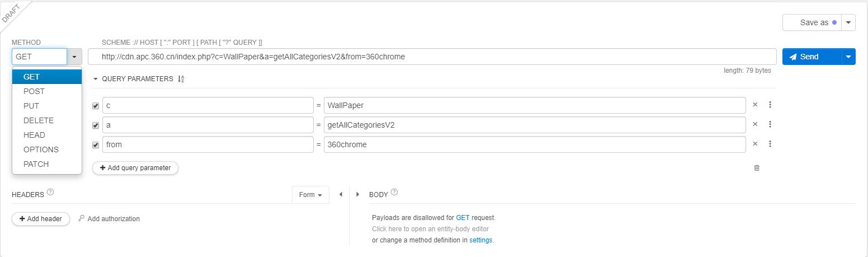
Task: Open the Send button dropdown arrow
Action: pos(848,57)
